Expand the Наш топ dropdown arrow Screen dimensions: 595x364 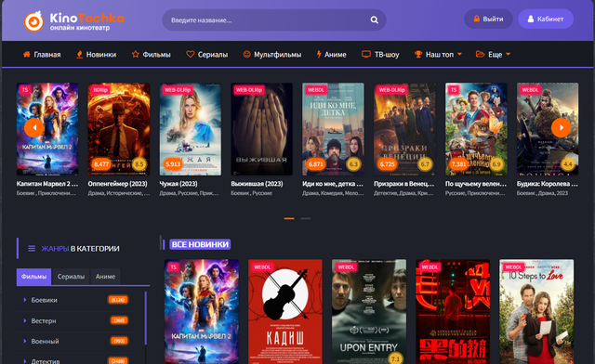pyautogui.click(x=459, y=54)
